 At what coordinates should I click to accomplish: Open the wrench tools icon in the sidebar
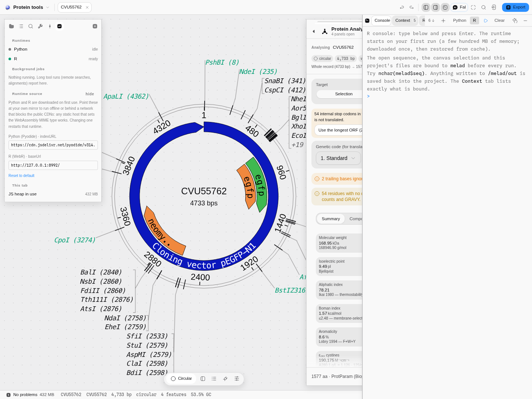(40, 26)
